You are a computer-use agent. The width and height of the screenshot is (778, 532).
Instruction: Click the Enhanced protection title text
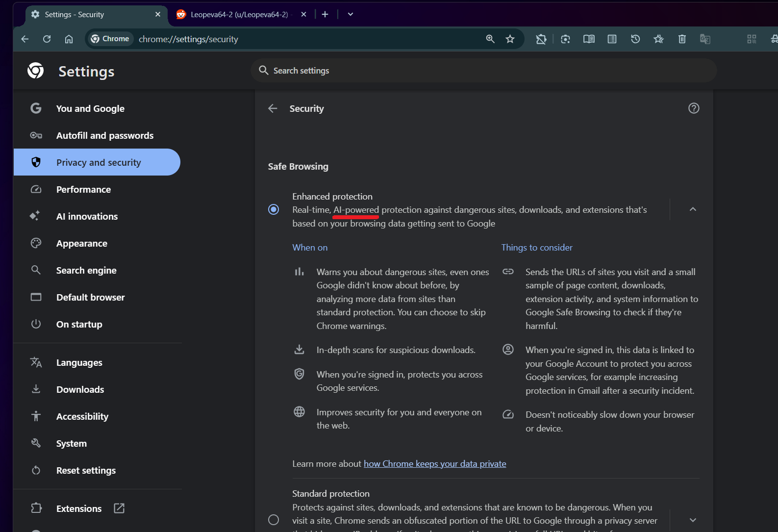332,197
